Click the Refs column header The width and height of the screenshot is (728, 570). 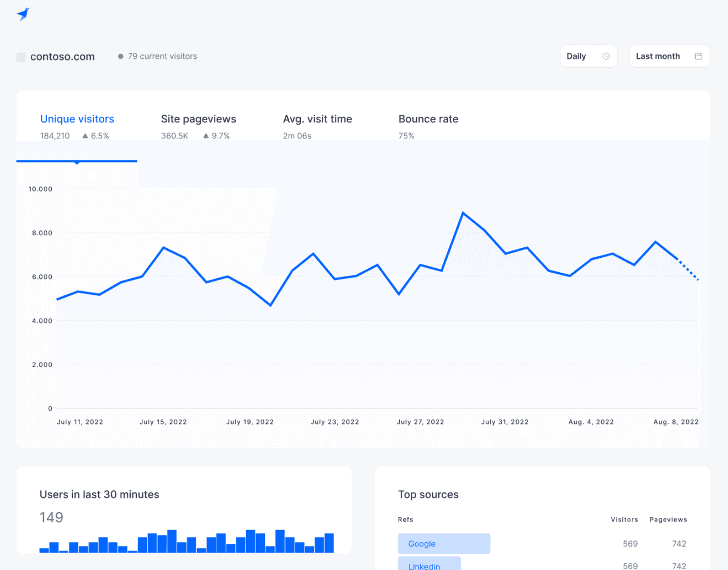coord(406,520)
